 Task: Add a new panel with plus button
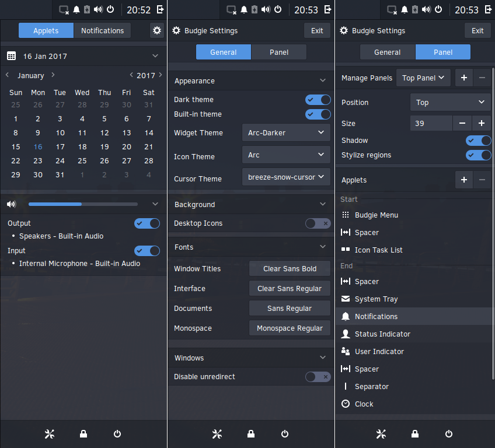464,78
